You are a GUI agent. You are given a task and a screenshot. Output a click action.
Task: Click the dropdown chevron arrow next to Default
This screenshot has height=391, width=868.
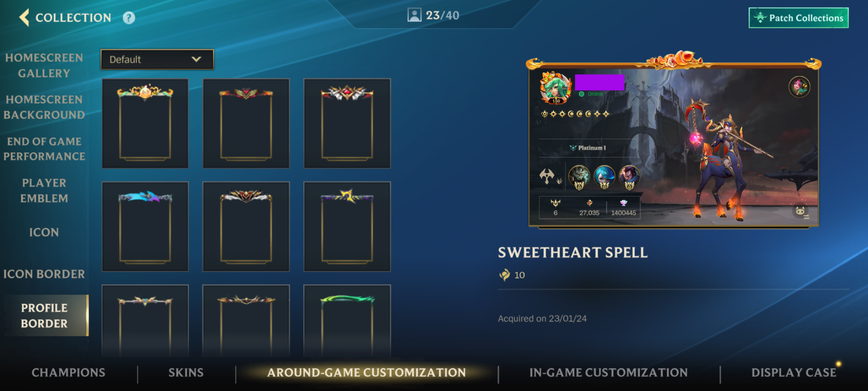click(x=196, y=59)
